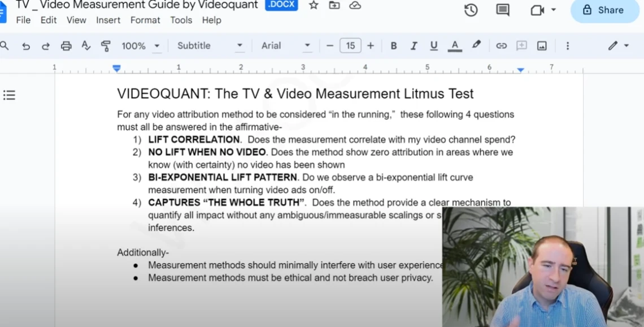Open the comments panel icon
This screenshot has width=644, height=327.
(x=502, y=10)
